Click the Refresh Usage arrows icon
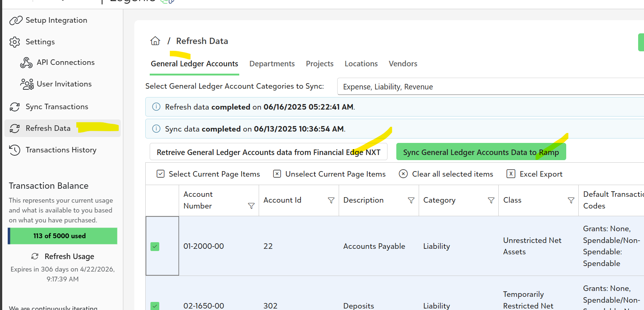 (x=35, y=256)
